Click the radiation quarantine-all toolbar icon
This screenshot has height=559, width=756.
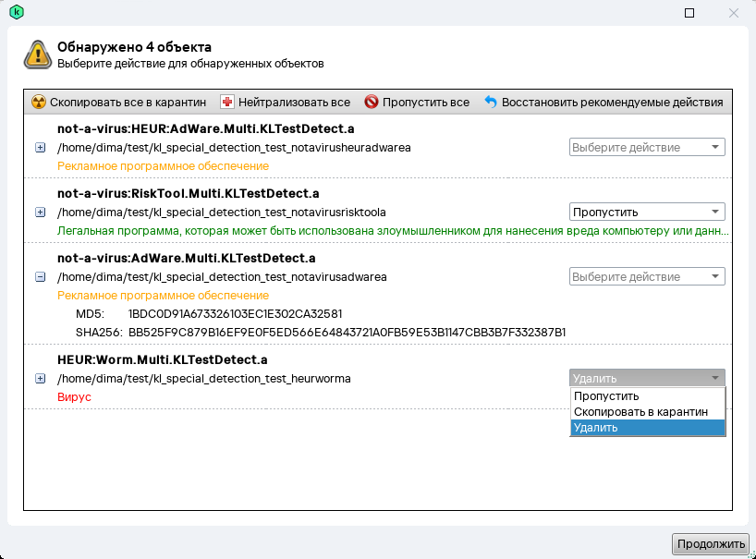[x=39, y=103]
